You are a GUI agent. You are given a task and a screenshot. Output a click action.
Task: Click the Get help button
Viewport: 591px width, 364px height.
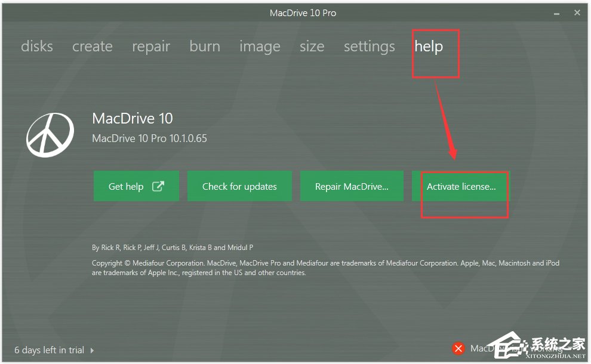tap(137, 186)
